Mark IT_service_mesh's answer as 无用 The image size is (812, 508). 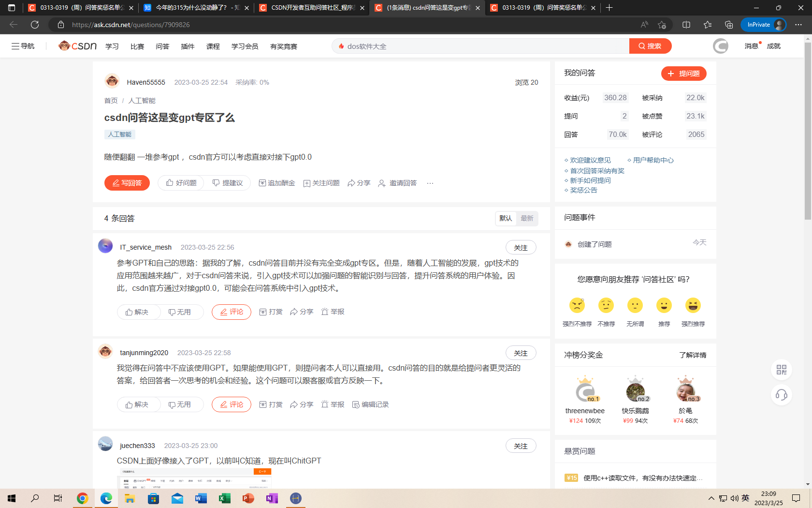[x=180, y=312]
